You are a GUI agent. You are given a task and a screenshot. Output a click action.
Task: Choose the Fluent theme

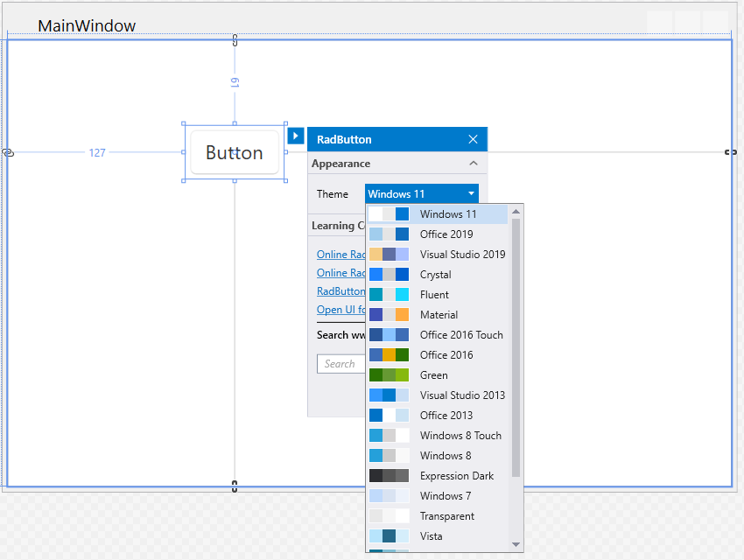438,295
